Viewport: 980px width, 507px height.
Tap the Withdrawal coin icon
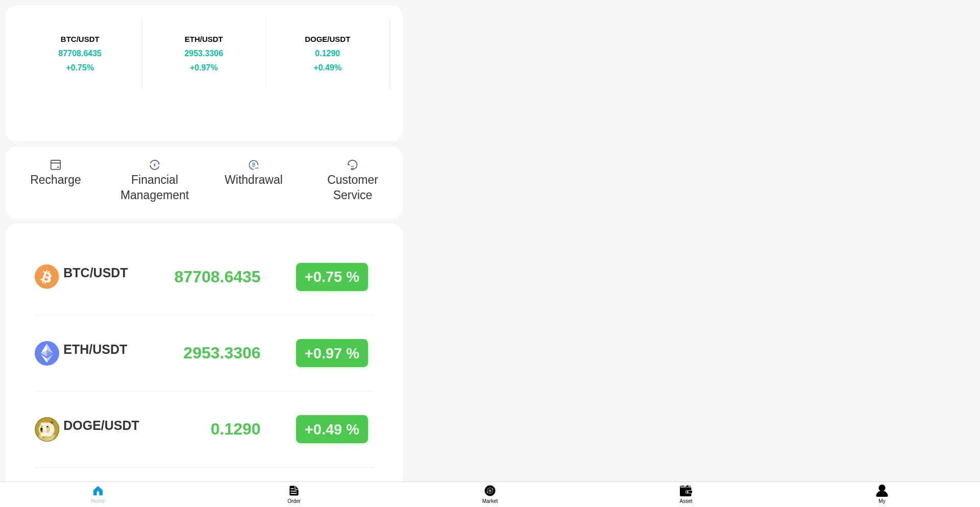(254, 165)
